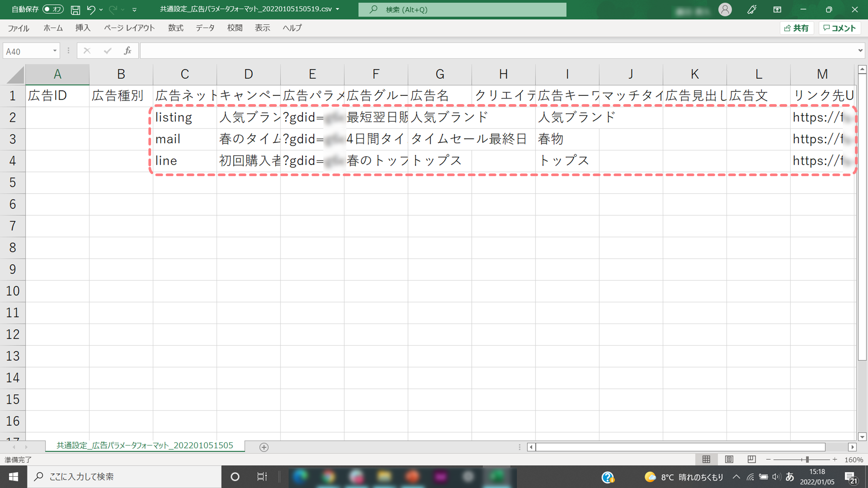Click vertical scrollbar up arrow
The width and height of the screenshot is (868, 488).
coord(862,69)
